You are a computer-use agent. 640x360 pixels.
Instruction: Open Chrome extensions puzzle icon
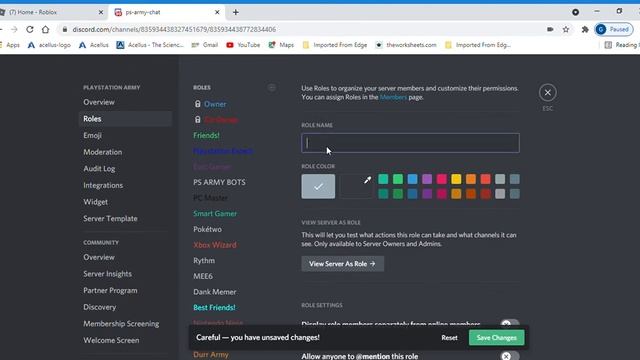[585, 29]
